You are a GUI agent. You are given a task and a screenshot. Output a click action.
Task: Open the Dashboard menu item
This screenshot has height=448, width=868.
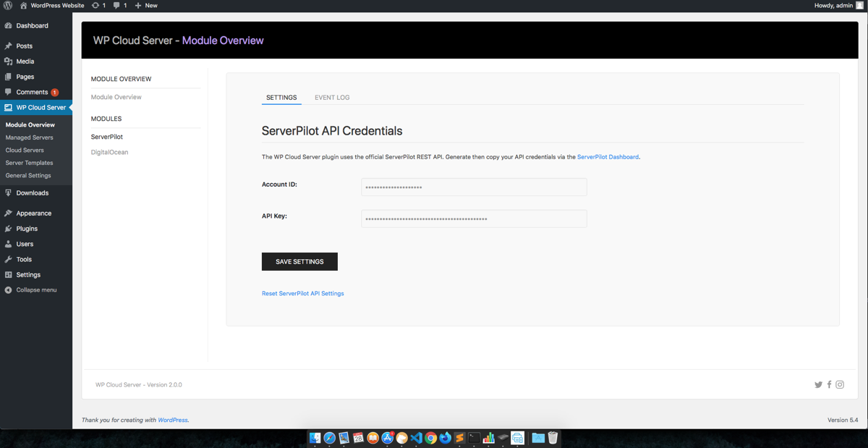[x=32, y=25]
